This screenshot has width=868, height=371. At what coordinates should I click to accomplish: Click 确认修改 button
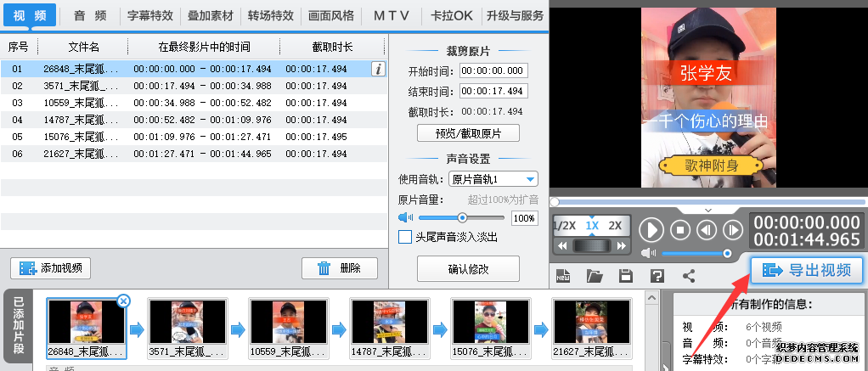click(x=468, y=269)
